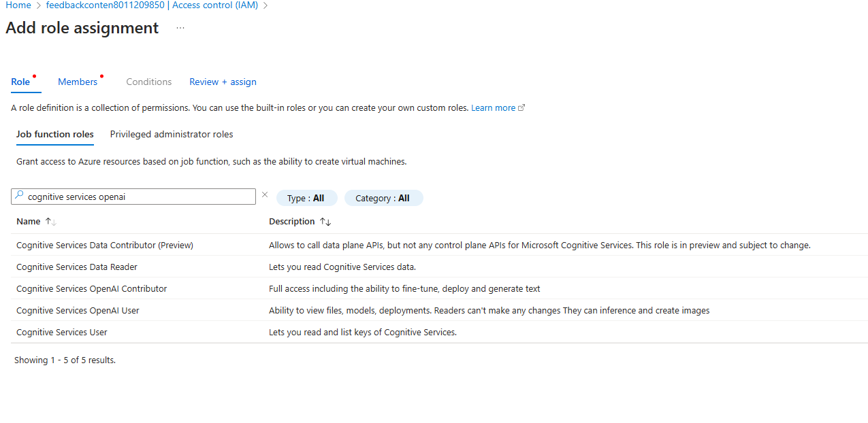Viewport: 868px width, 423px height.
Task: Open the Learn more link
Action: pyautogui.click(x=498, y=107)
